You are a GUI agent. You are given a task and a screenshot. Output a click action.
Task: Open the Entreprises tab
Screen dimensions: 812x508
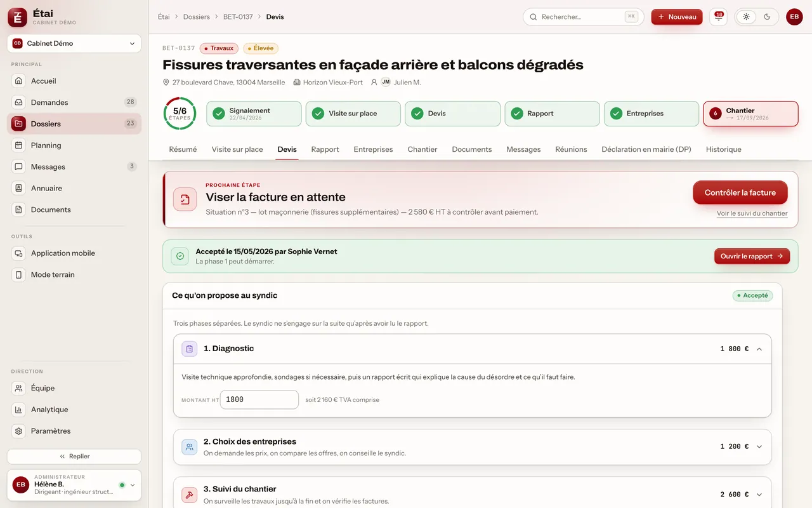[x=373, y=149]
